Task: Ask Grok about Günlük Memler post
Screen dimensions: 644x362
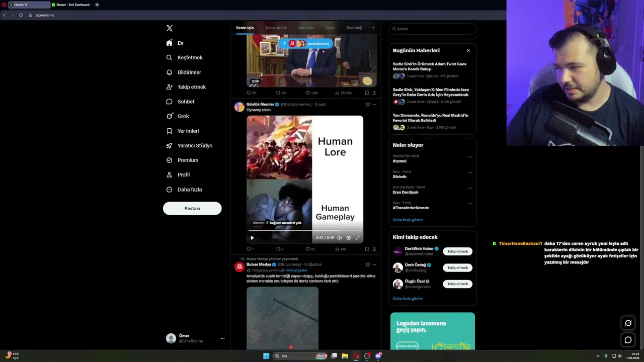Action: [368, 105]
